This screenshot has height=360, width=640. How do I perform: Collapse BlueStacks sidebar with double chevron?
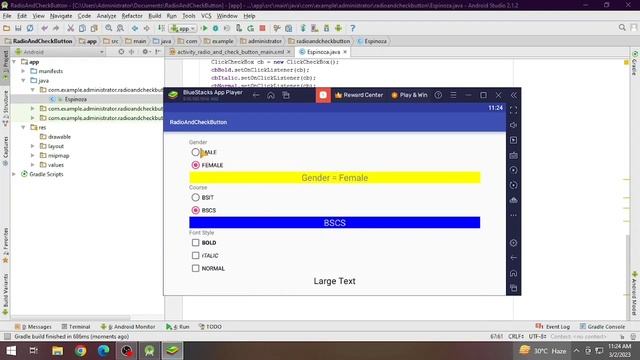[514, 95]
